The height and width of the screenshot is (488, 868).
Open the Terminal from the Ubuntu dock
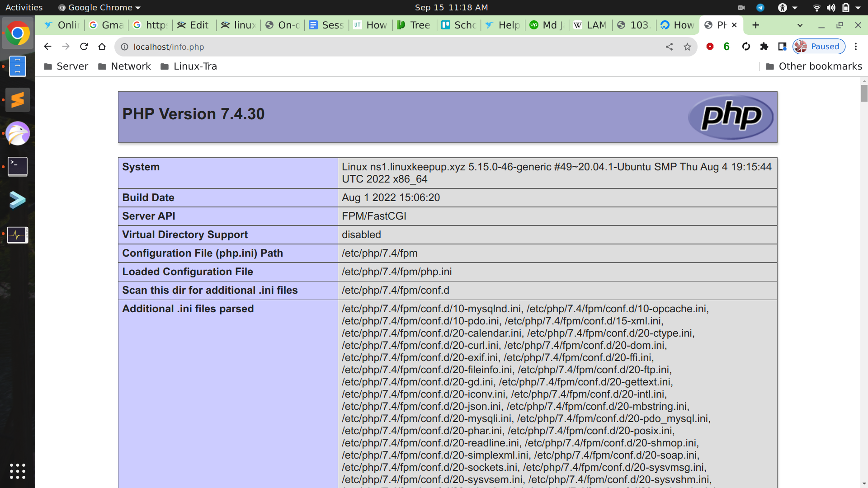click(17, 166)
